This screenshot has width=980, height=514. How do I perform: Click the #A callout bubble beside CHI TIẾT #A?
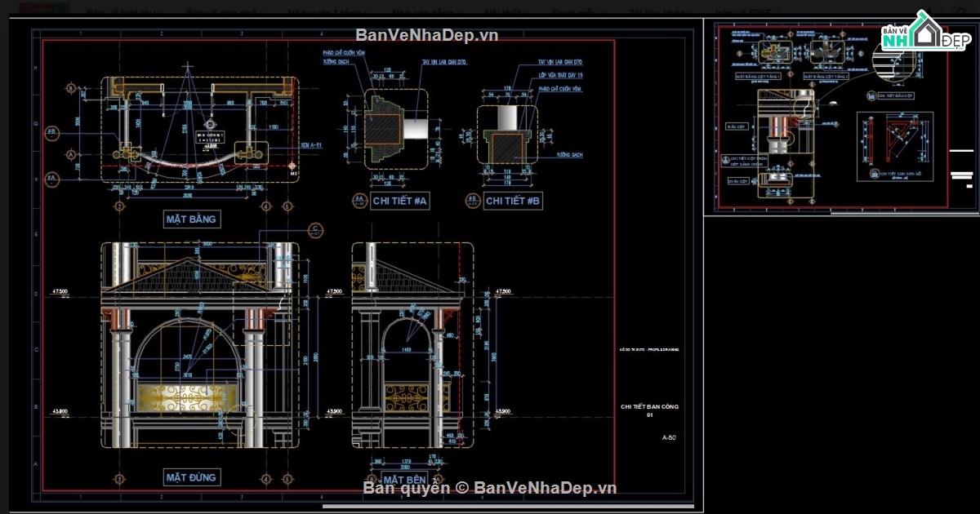359,200
